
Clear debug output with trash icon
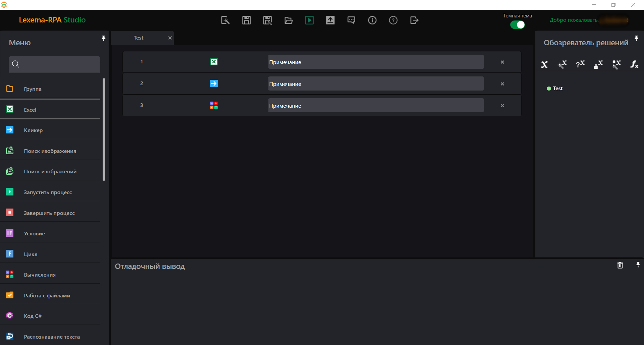pyautogui.click(x=620, y=265)
